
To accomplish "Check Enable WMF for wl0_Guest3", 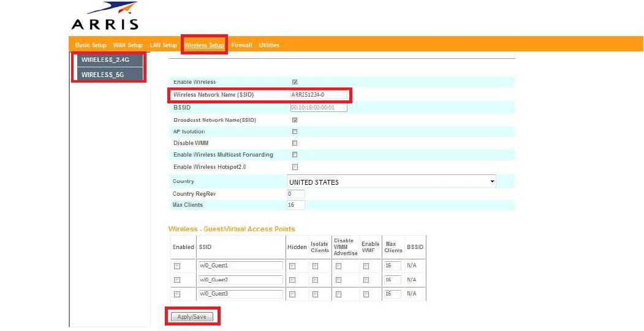I will (x=366, y=294).
